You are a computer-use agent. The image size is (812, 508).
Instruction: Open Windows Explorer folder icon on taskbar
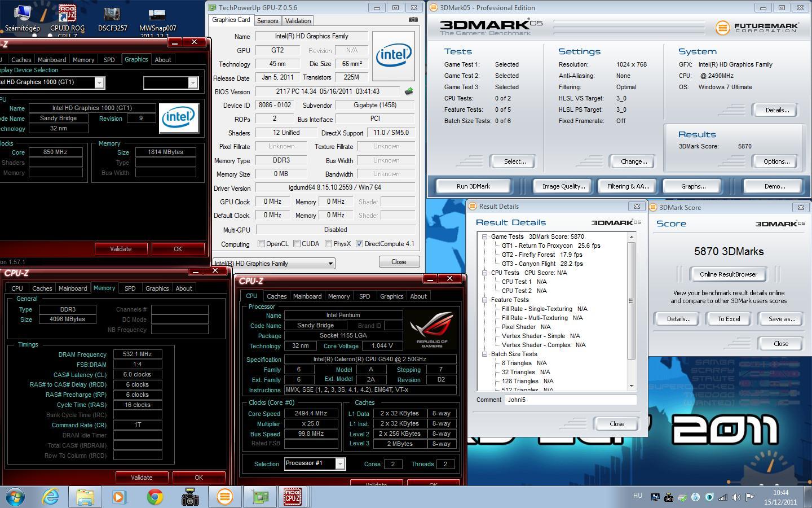click(x=85, y=497)
